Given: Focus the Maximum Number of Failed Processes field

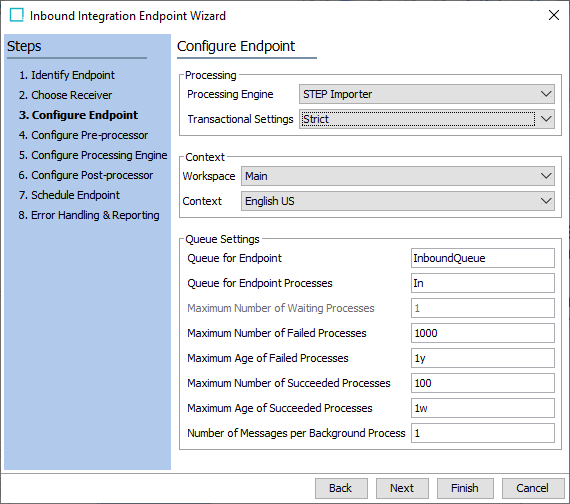Looking at the screenshot, I should coord(483,333).
